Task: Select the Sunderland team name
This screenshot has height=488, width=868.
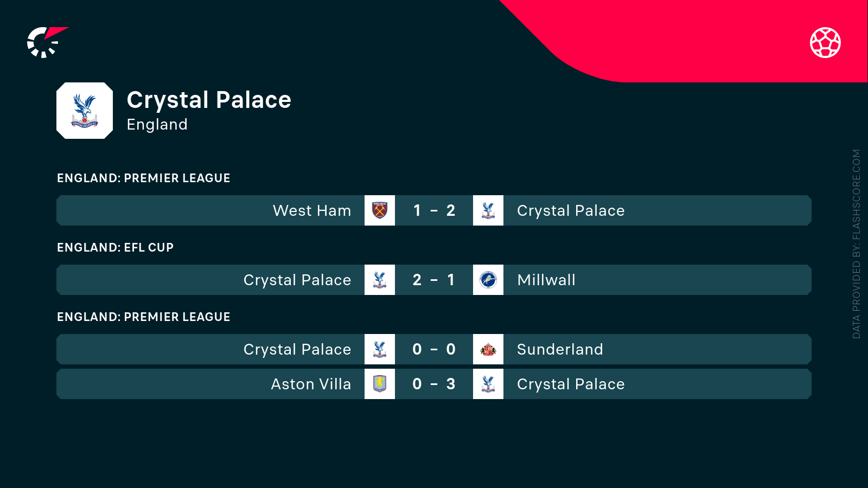Action: (560, 349)
